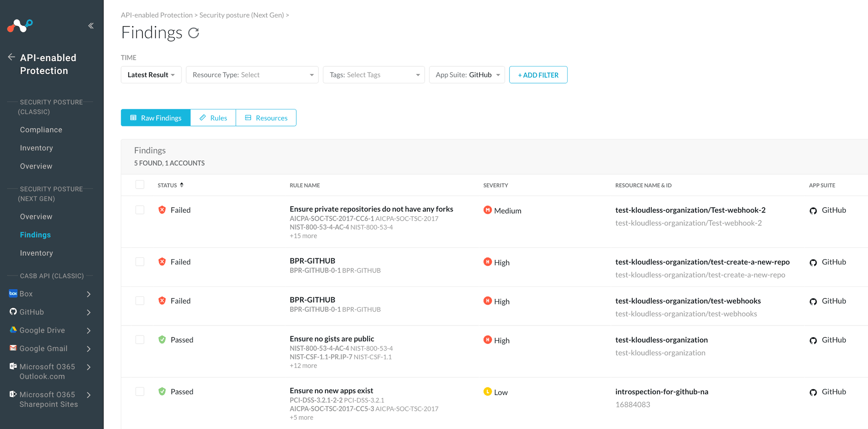This screenshot has width=868, height=429.
Task: Check the row for Ensure no gists are public
Action: click(x=140, y=339)
